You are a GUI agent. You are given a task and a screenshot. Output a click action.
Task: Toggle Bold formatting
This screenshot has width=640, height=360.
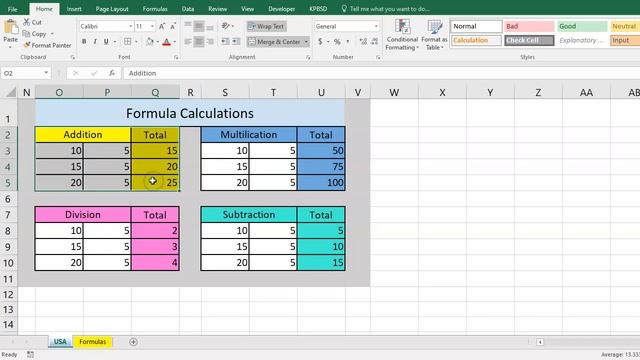[x=84, y=41]
